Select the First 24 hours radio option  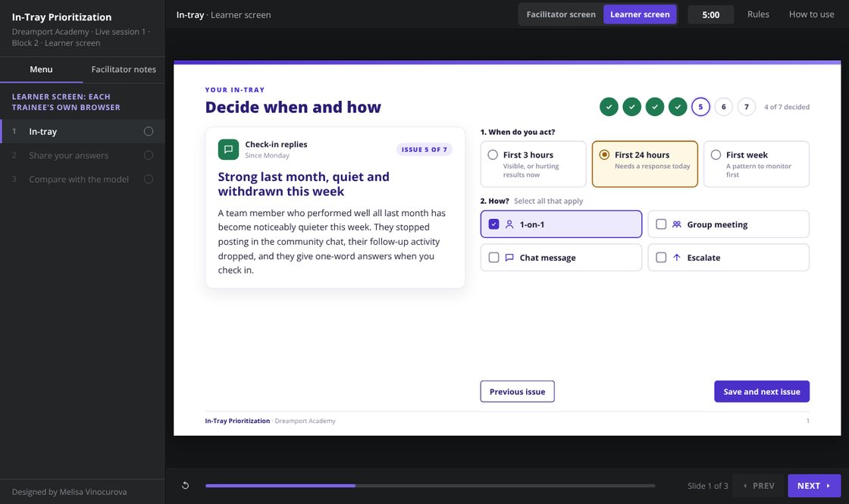click(645, 164)
